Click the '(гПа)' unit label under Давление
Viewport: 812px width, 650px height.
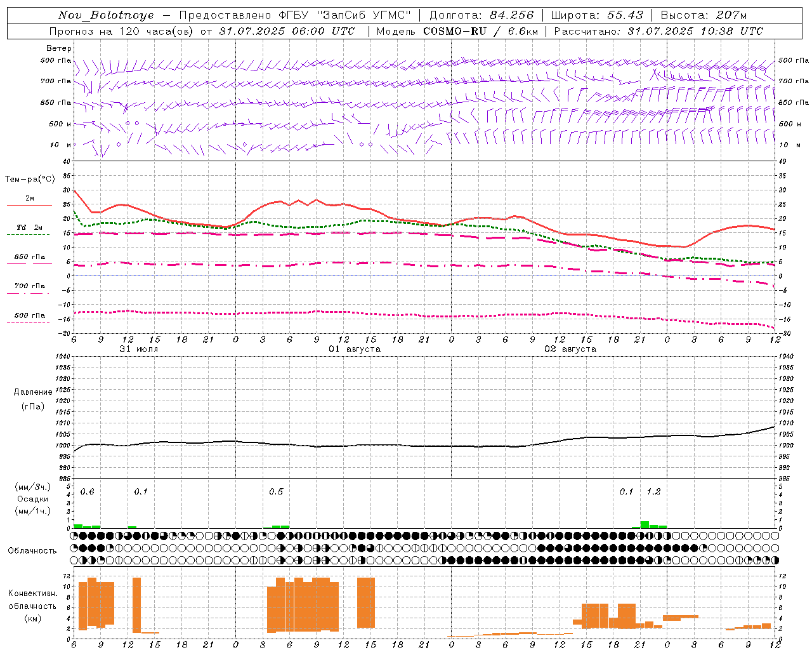click(x=33, y=407)
